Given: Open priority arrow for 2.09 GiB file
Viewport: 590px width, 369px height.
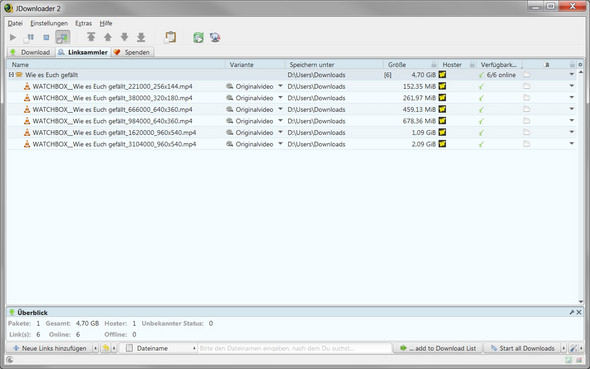Looking at the screenshot, I should (572, 144).
